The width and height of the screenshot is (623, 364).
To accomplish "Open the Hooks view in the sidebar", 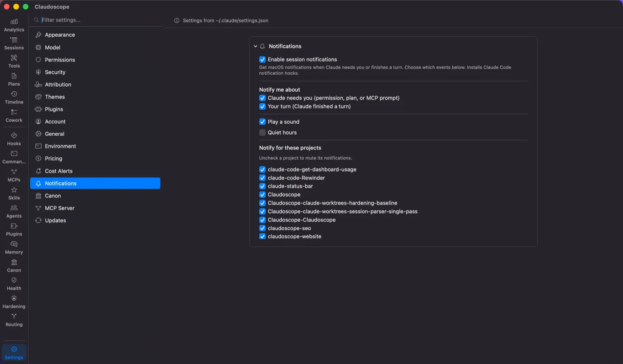I will coord(14,139).
